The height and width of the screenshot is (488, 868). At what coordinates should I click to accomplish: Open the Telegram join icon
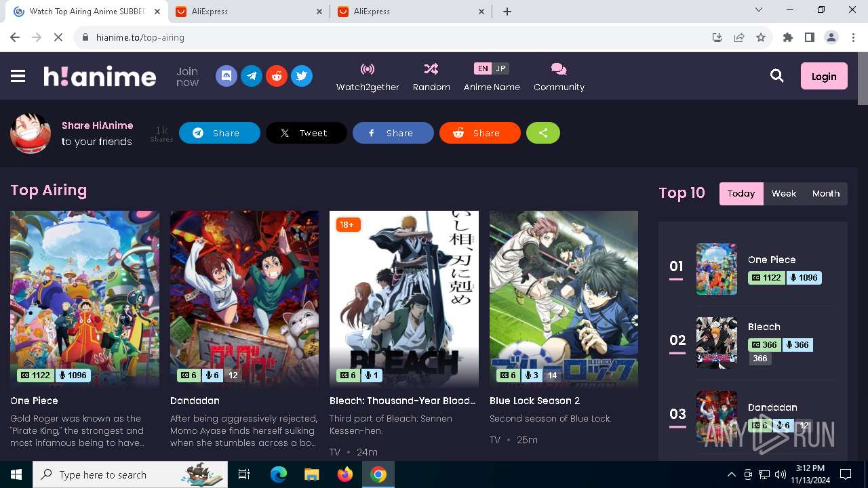252,76
